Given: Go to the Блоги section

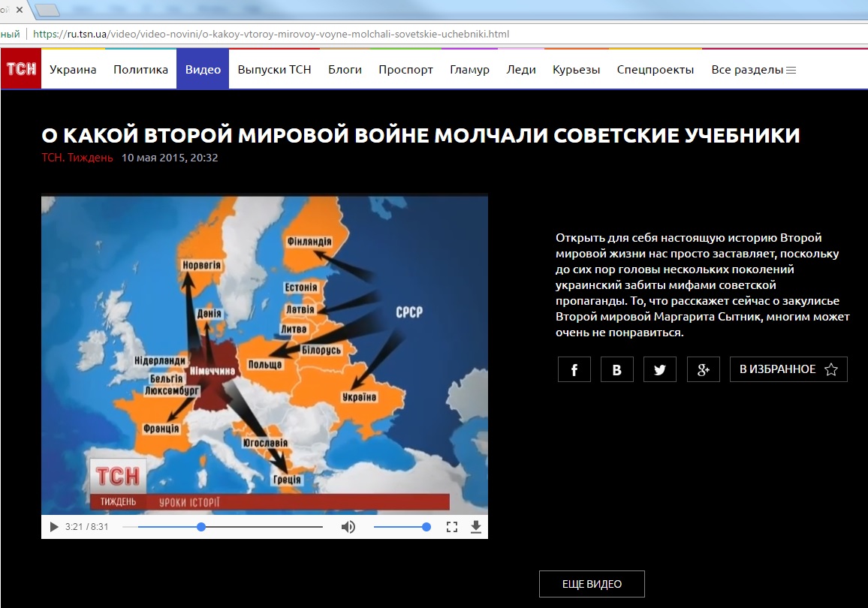Looking at the screenshot, I should point(345,70).
